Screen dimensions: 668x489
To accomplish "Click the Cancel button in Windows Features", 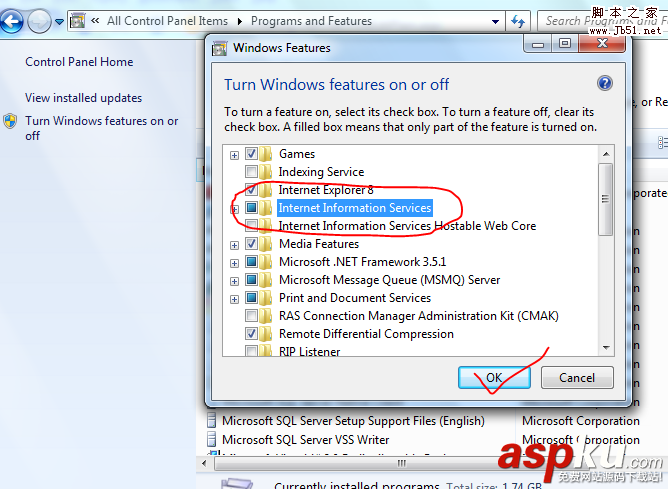I will click(577, 377).
